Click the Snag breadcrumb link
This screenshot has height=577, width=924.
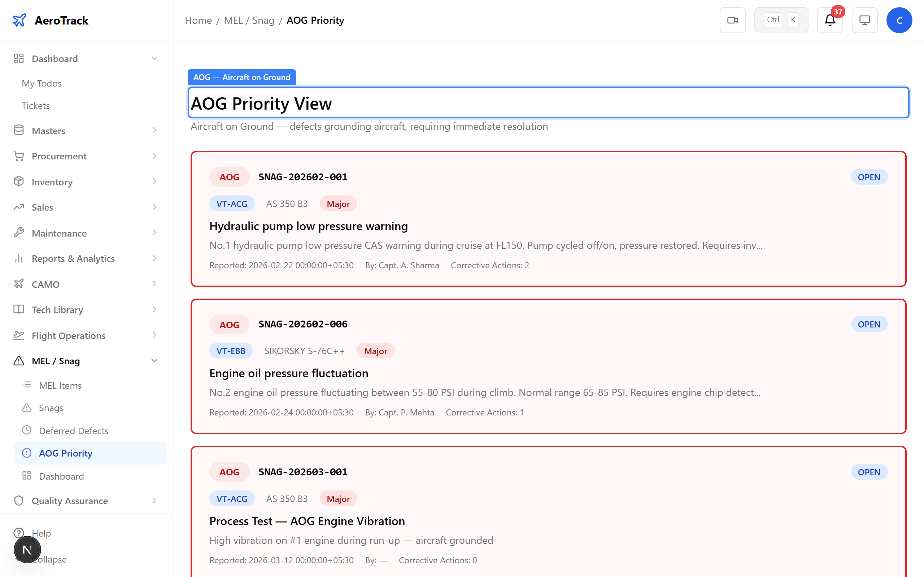coord(263,20)
